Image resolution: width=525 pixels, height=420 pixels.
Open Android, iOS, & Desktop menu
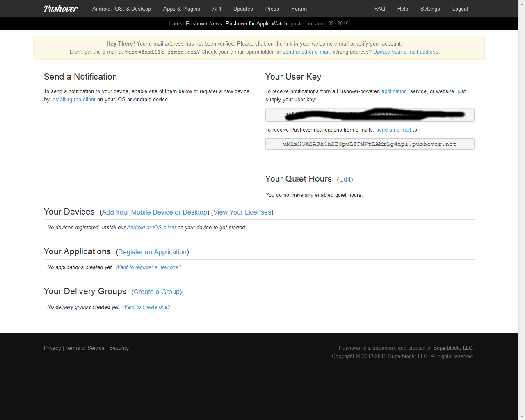(x=121, y=9)
